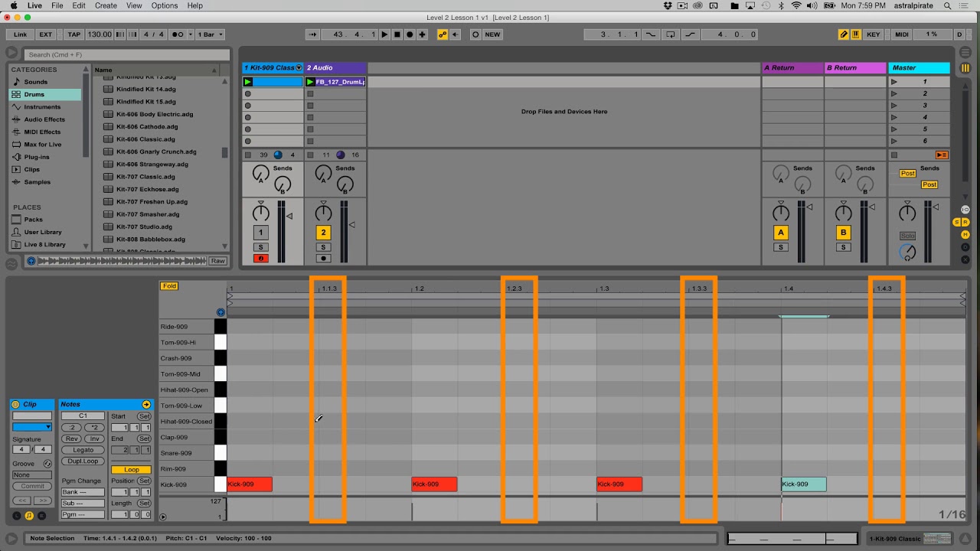Toggle the Computer MIDI Keyboard button
The image size is (980, 551).
(x=856, y=34)
